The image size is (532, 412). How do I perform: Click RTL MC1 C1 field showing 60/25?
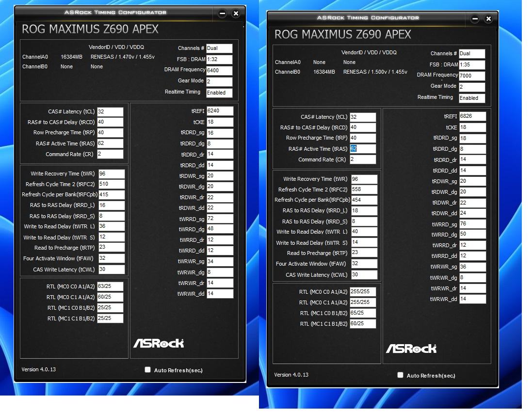363,323
